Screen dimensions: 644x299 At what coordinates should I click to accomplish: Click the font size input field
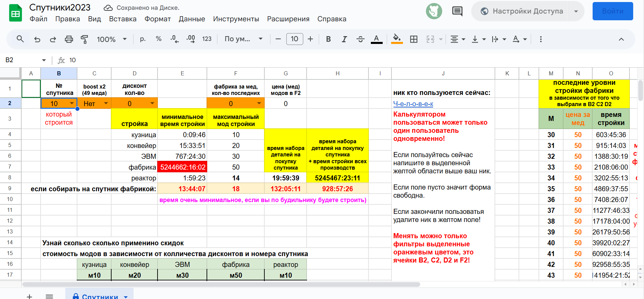[x=294, y=39]
